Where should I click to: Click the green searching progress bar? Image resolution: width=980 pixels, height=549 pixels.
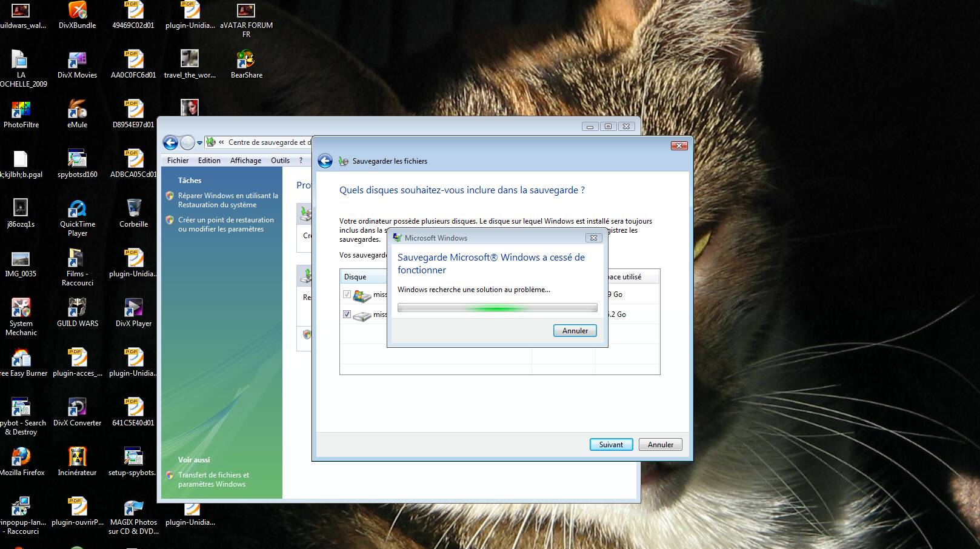[x=497, y=308]
